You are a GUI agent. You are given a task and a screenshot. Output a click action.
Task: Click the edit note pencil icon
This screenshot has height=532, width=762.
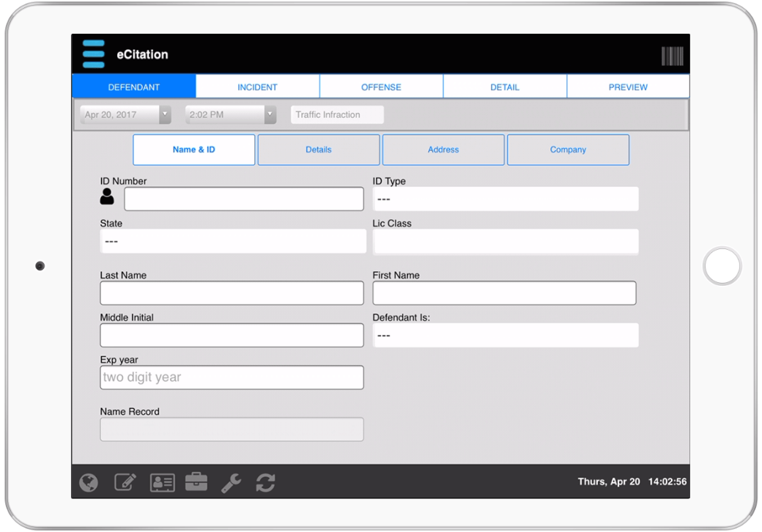pos(125,482)
